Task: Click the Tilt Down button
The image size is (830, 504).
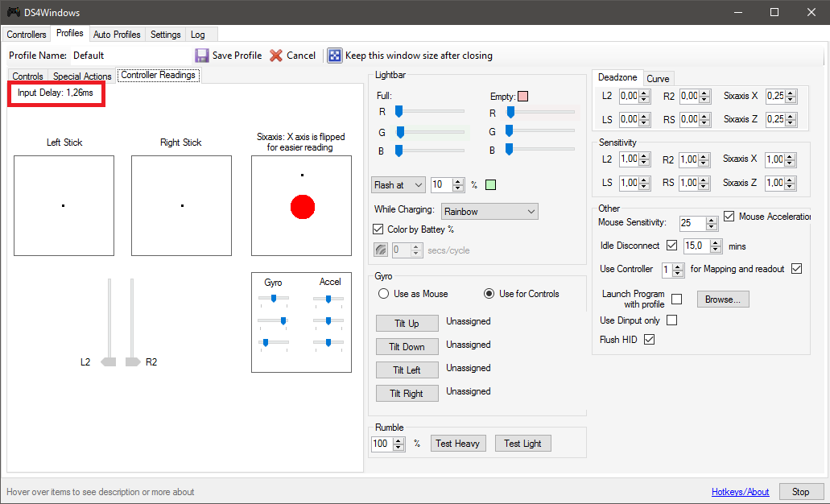Action: coord(407,347)
